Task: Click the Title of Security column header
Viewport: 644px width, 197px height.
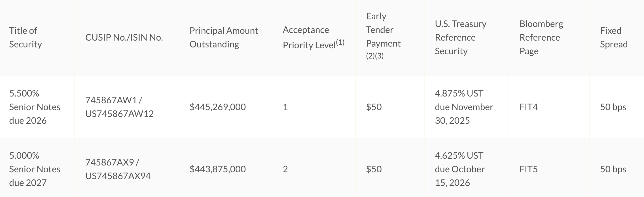Action: pos(26,37)
